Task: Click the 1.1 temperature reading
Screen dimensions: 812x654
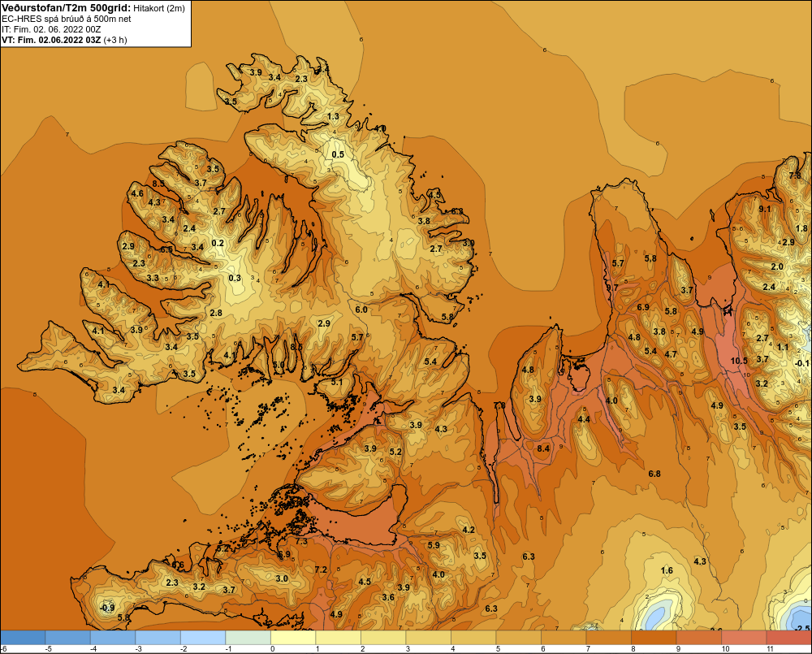Action: pyautogui.click(x=783, y=347)
